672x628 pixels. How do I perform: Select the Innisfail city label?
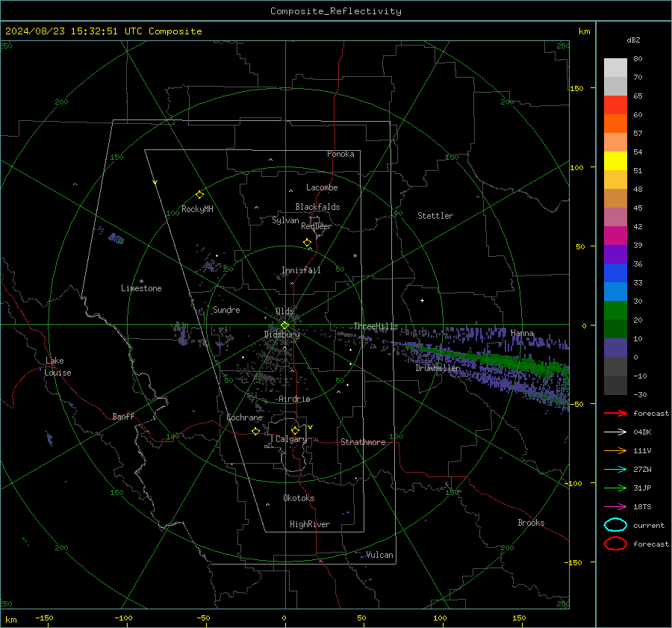301,270
